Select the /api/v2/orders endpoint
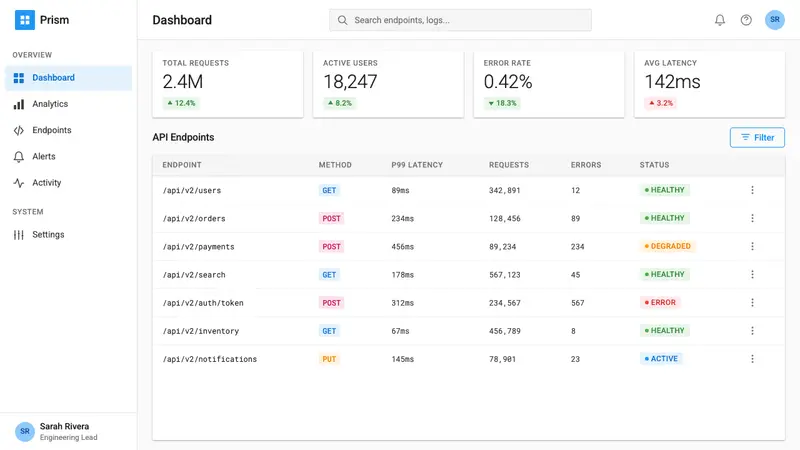800x450 pixels. point(194,218)
